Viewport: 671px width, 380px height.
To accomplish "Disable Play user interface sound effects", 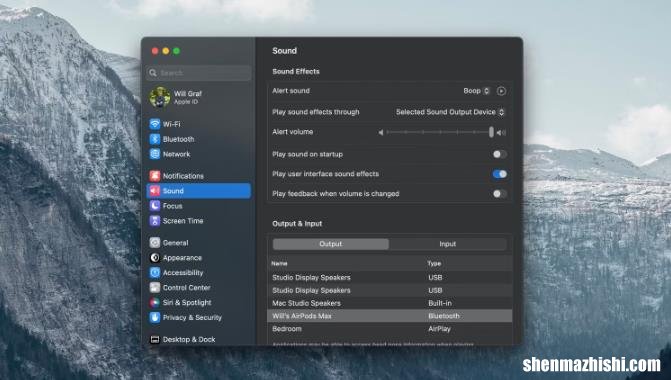I will point(499,174).
